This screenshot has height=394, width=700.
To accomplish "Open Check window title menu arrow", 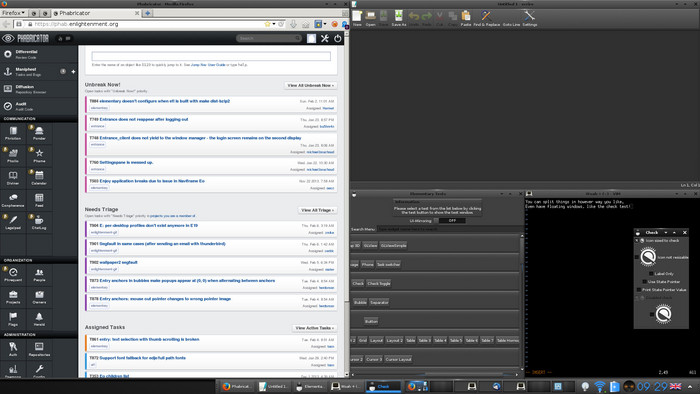I will pos(666,232).
